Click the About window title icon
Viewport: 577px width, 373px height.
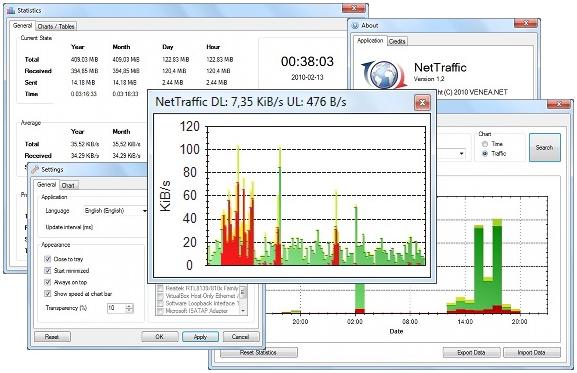[355, 25]
